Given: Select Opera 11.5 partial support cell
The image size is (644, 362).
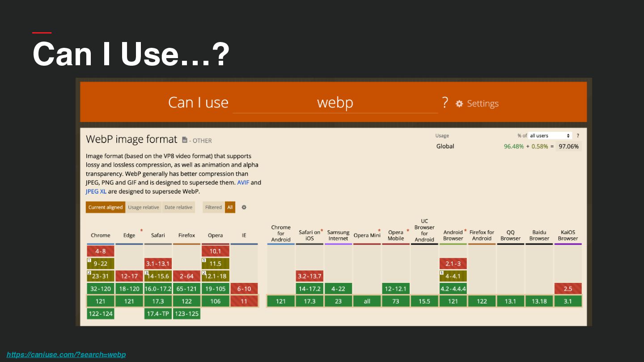Looking at the screenshot, I should (216, 264).
